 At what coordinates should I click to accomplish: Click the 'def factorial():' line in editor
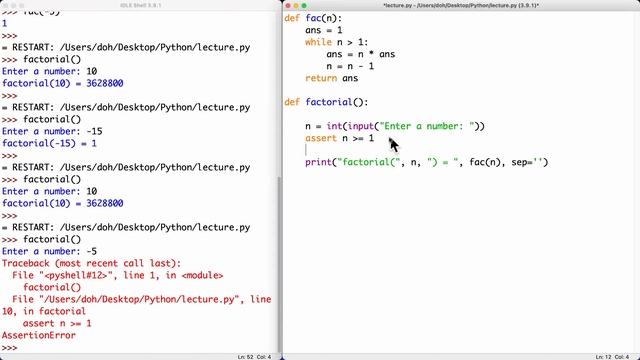pos(326,102)
